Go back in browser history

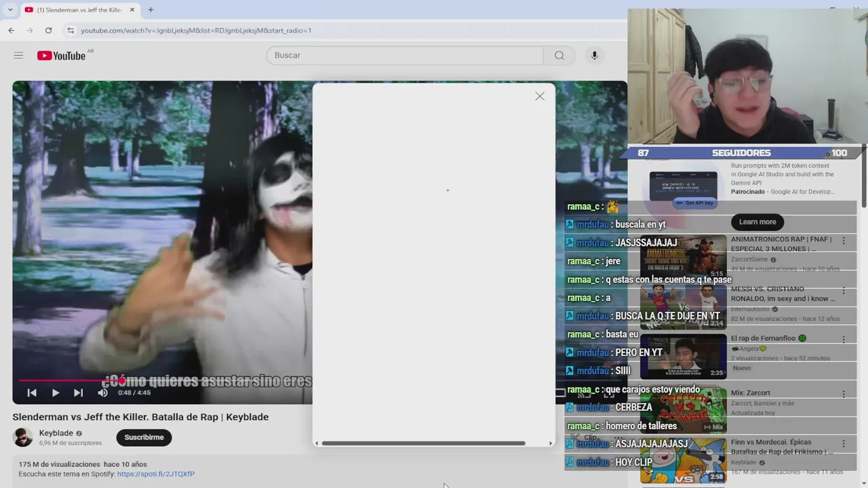coord(12,30)
